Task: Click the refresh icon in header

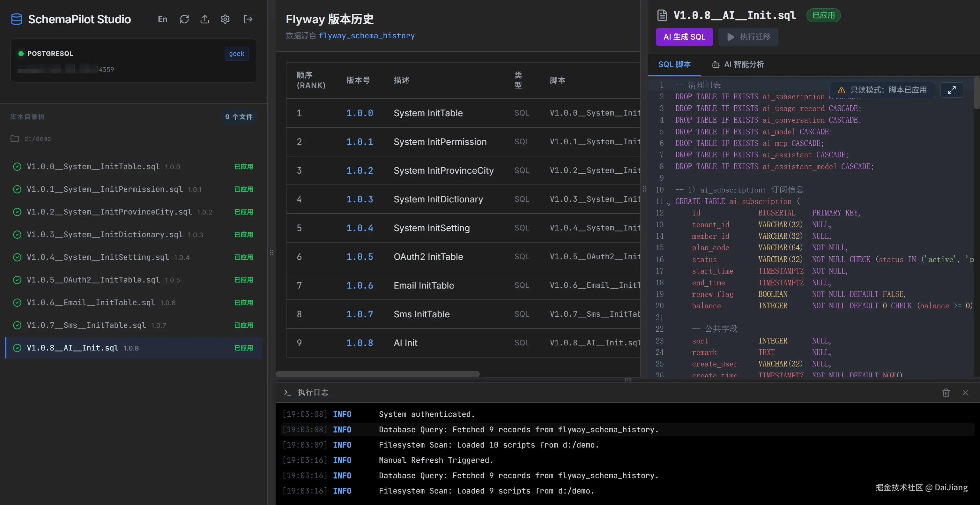Action: click(x=184, y=19)
